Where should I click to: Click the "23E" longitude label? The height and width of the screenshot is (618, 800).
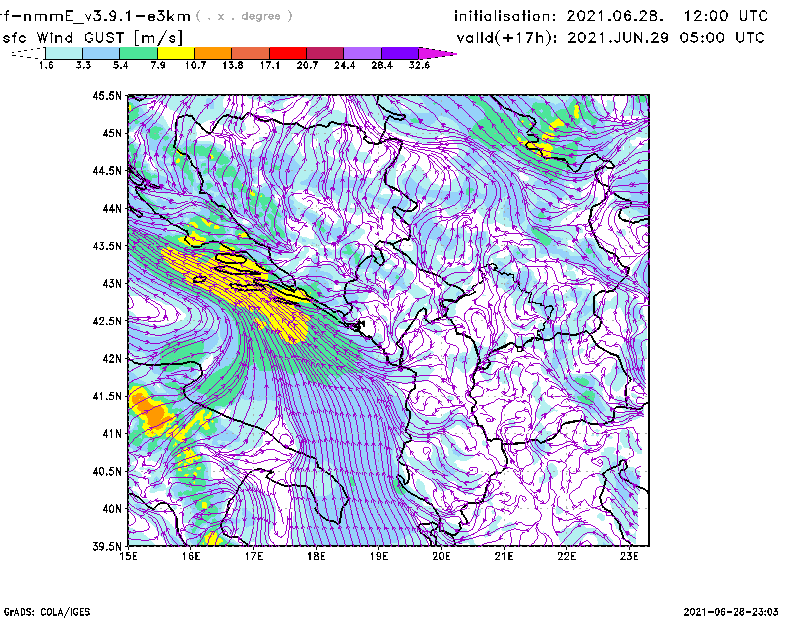click(629, 556)
